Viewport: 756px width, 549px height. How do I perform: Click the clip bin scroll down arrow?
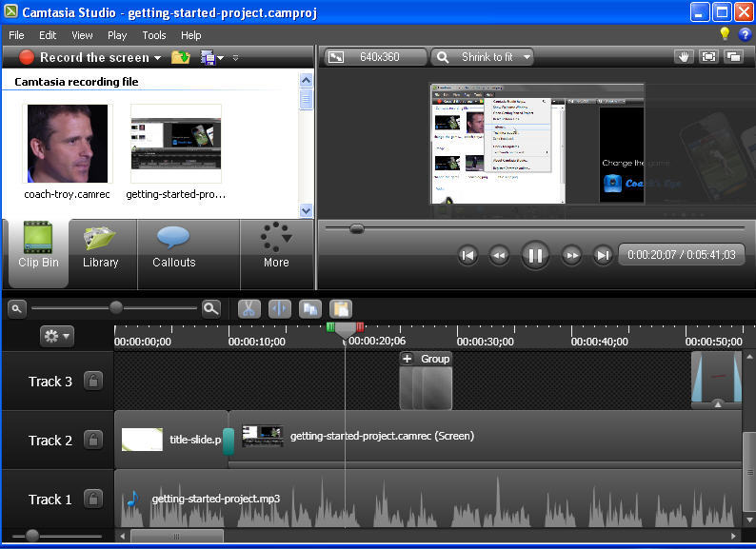(x=306, y=210)
